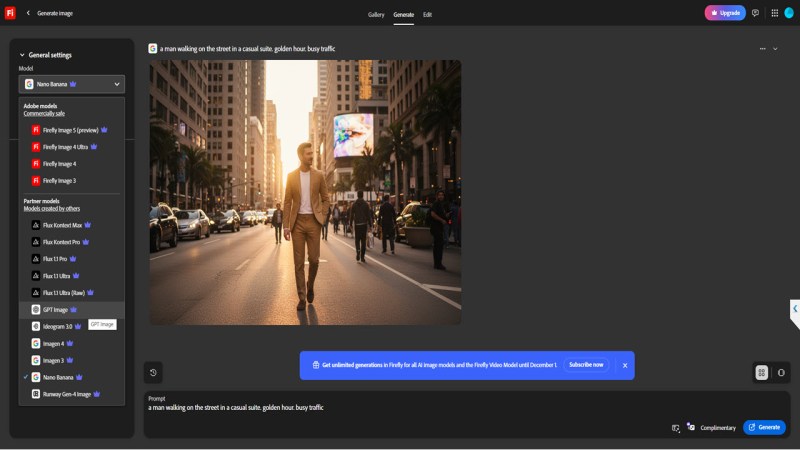This screenshot has width=800, height=450.
Task: Dismiss the unlimited generations banner
Action: (x=625, y=365)
